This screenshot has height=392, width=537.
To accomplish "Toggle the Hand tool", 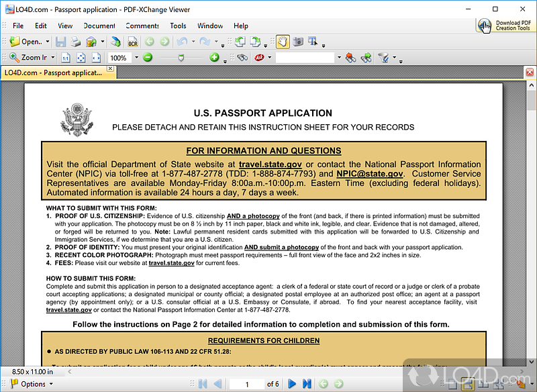I will tap(283, 42).
